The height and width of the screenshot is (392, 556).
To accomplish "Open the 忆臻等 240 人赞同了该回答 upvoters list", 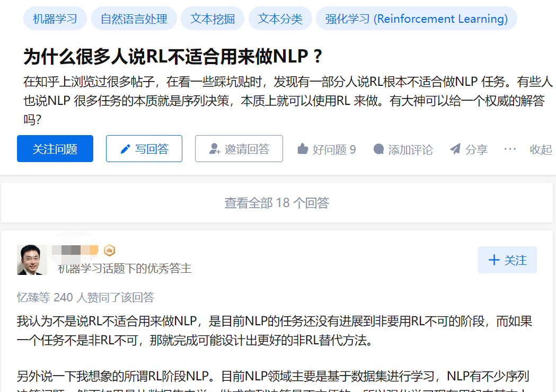I will tap(85, 297).
